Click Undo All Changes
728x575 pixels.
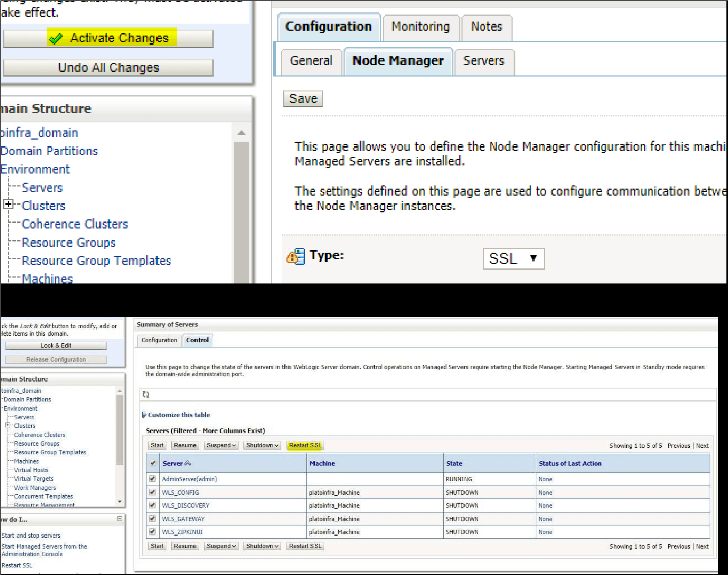tap(109, 68)
